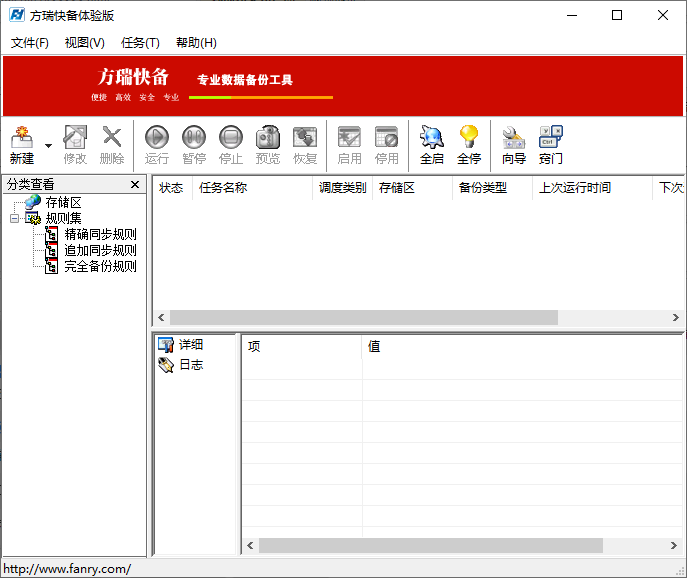Switch to the 日志 log view
Image resolution: width=687 pixels, height=578 pixels.
[x=181, y=365]
